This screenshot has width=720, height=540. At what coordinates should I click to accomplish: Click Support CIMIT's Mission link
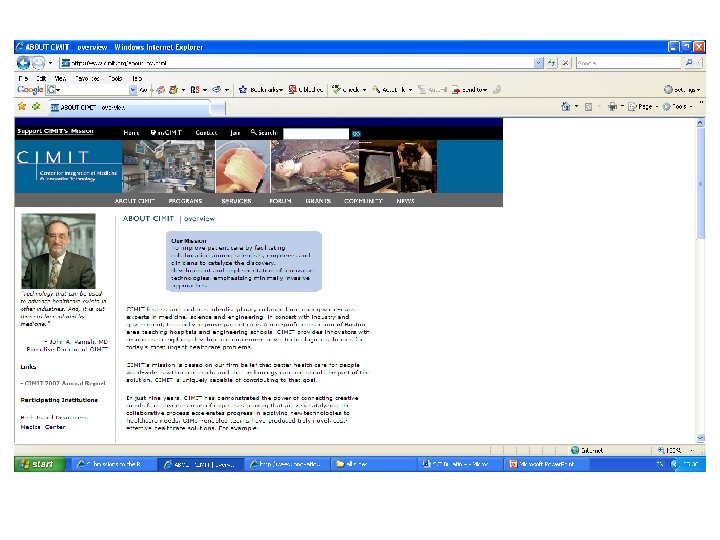(x=55, y=131)
